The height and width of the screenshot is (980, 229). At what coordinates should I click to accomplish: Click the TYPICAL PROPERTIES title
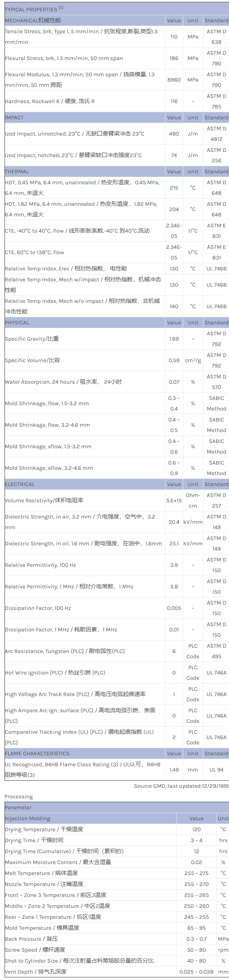(31, 9)
